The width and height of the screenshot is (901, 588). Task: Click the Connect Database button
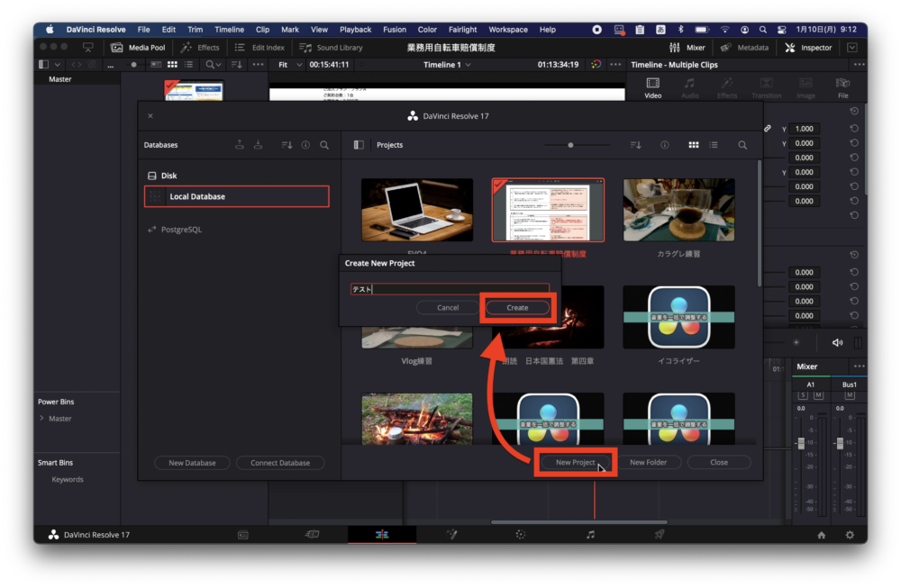280,463
